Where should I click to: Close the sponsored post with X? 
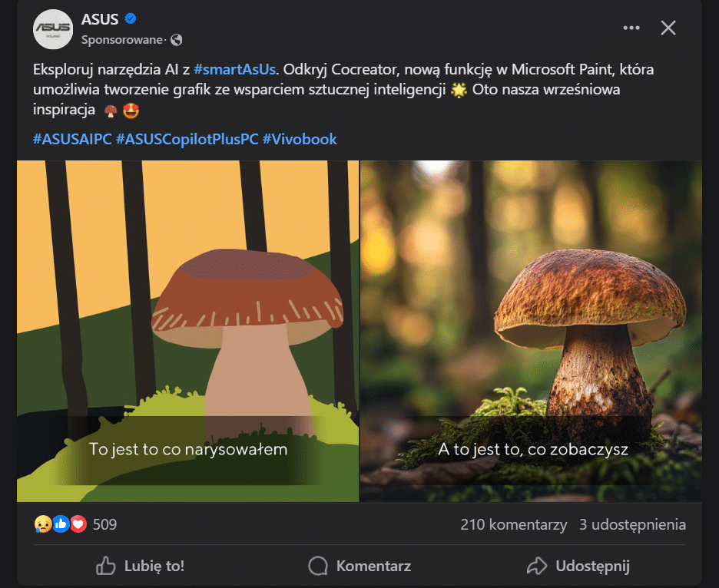click(668, 28)
